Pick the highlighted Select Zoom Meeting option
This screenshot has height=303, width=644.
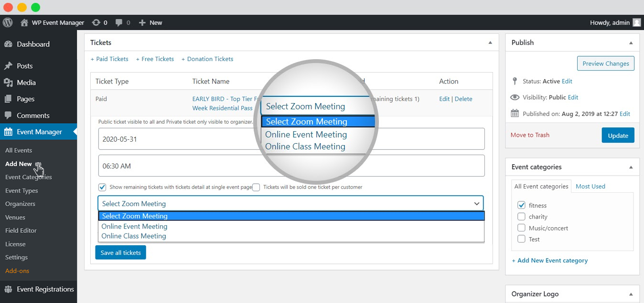291,216
